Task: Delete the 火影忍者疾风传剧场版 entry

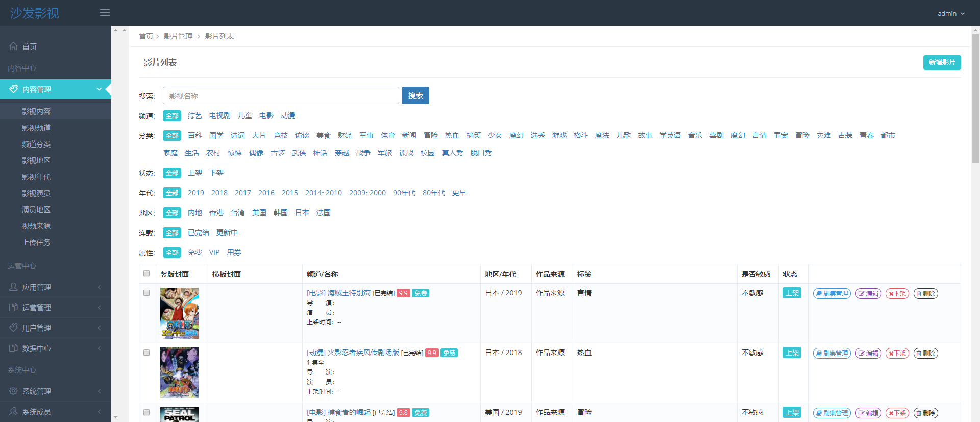Action: tap(926, 353)
